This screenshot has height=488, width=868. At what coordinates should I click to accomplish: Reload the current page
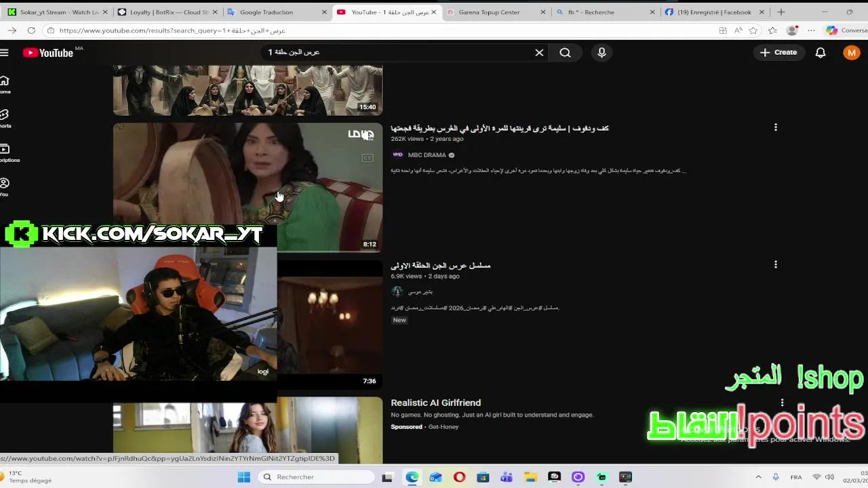tap(31, 30)
